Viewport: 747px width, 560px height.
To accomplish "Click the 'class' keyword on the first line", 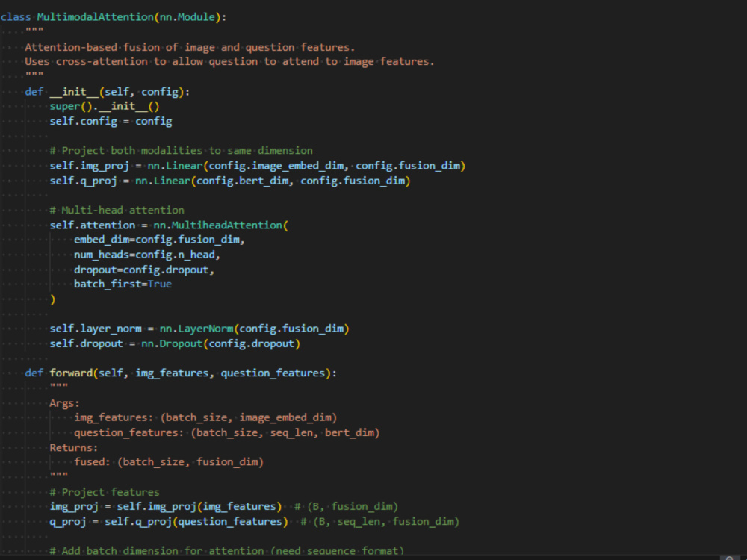I will coord(16,17).
